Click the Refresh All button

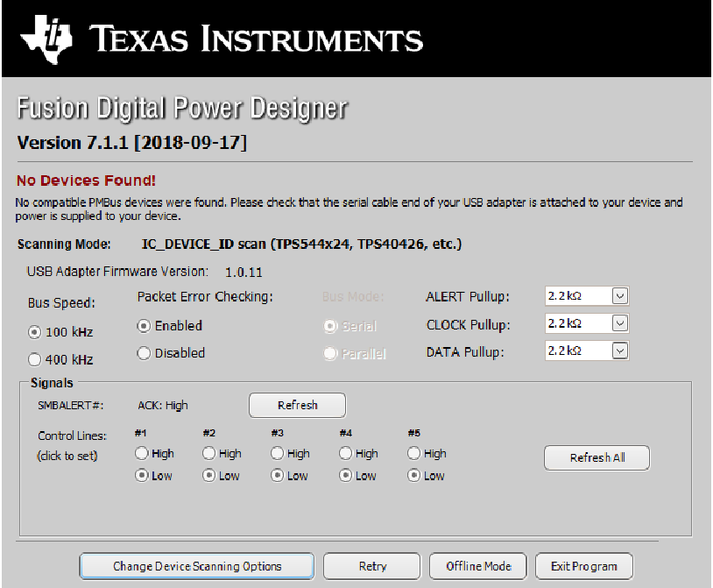(x=597, y=457)
